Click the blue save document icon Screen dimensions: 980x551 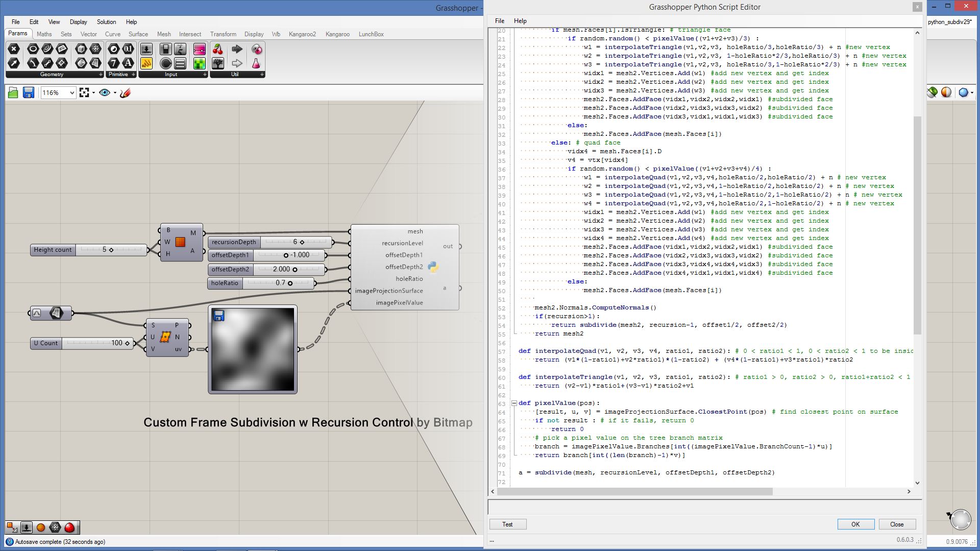point(29,92)
